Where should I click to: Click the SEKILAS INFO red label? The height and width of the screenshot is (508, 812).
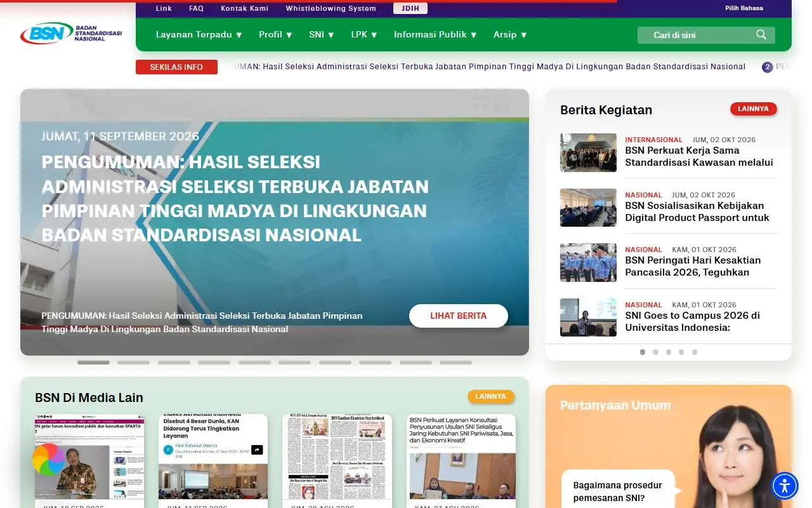pos(176,67)
